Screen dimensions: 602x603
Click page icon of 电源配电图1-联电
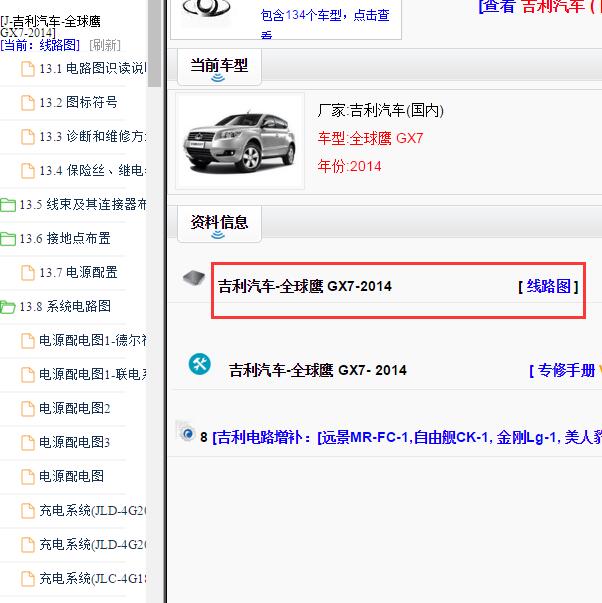[x=27, y=375]
